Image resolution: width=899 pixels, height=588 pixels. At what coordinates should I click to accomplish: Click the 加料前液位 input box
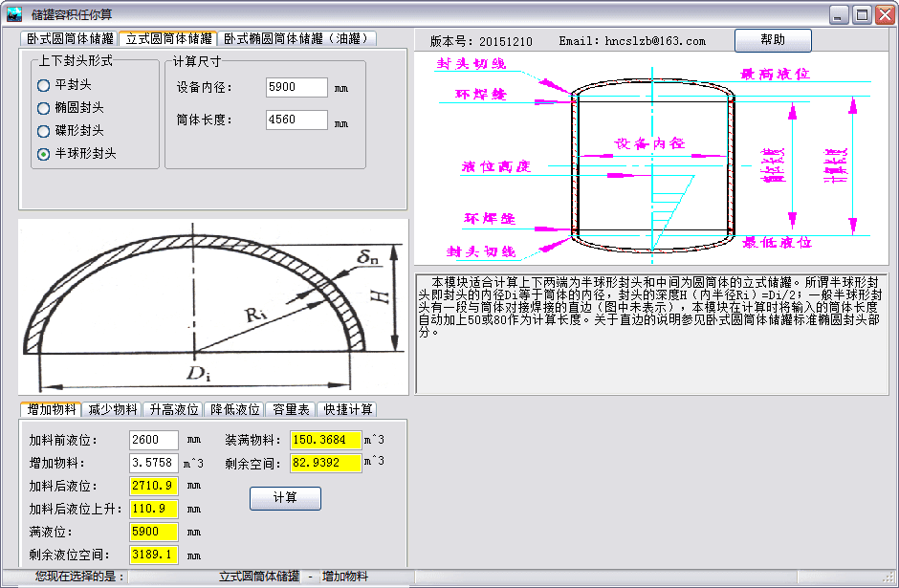click(x=153, y=440)
